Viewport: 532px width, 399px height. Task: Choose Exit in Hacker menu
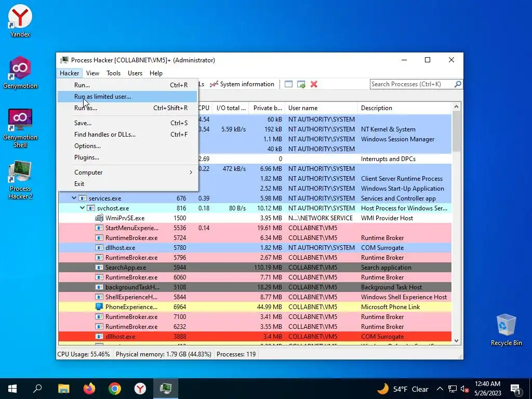tap(128, 184)
